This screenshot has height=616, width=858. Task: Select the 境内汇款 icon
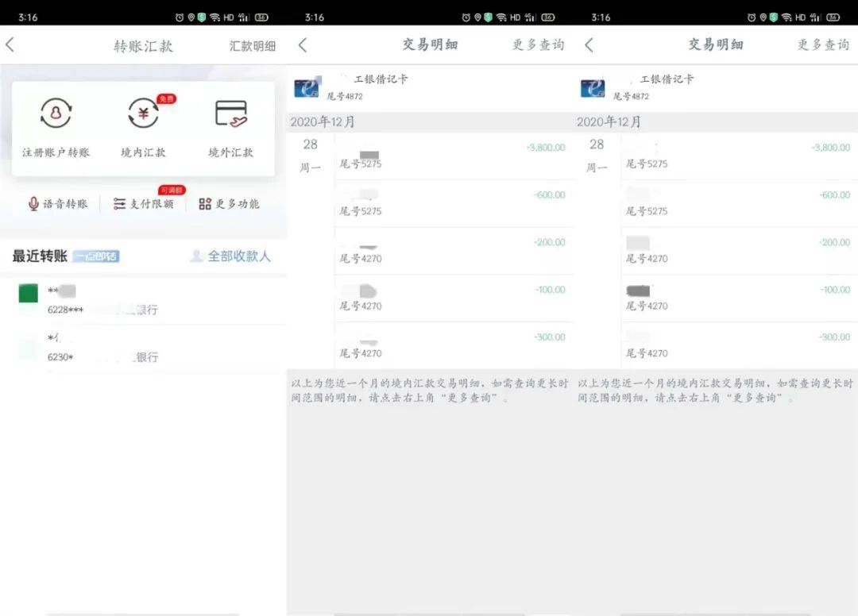pos(143,114)
